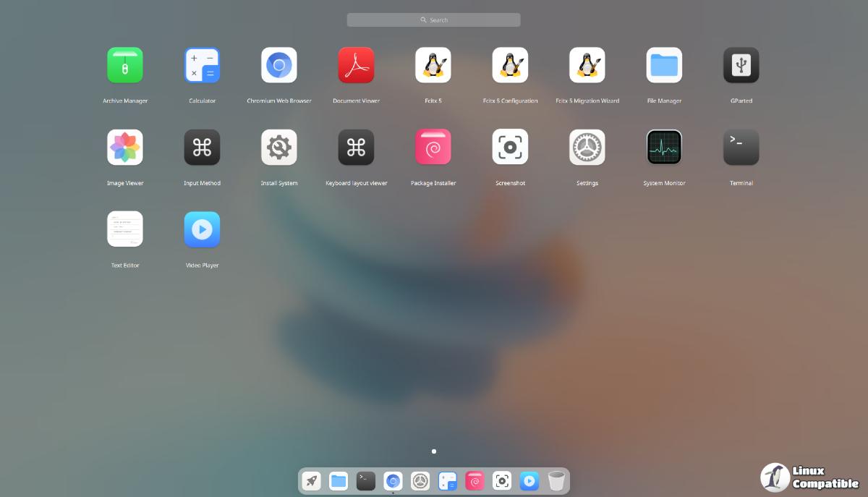Screen dimensions: 868x497
Task: Start the Fcitx 5 Migration Wizard
Action: 587,66
